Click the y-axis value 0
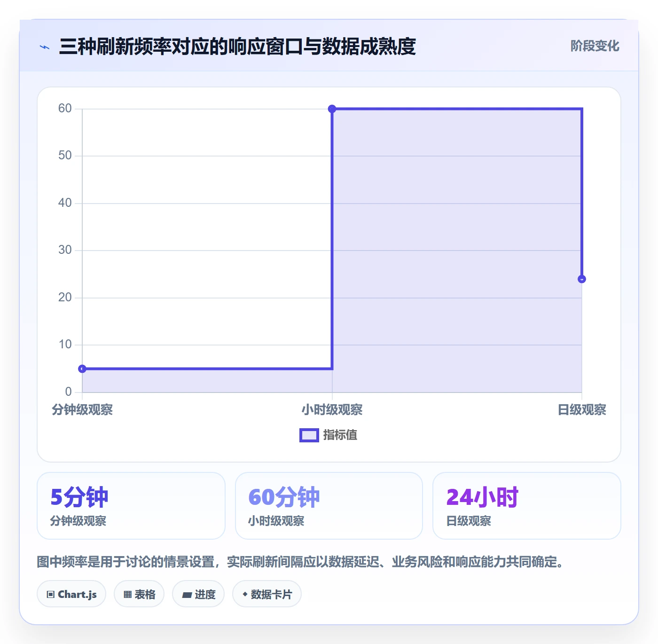Image resolution: width=658 pixels, height=644 pixels. 69,392
